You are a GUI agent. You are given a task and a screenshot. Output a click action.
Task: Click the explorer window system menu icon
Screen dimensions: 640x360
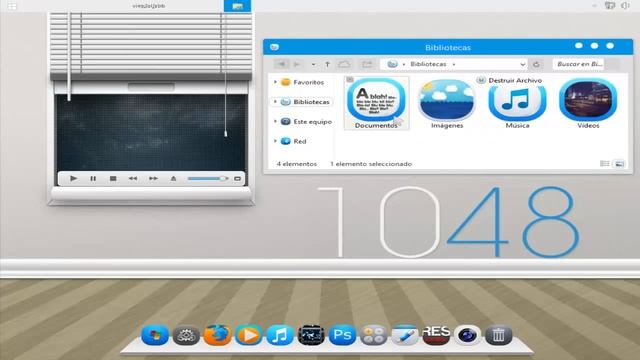[274, 47]
